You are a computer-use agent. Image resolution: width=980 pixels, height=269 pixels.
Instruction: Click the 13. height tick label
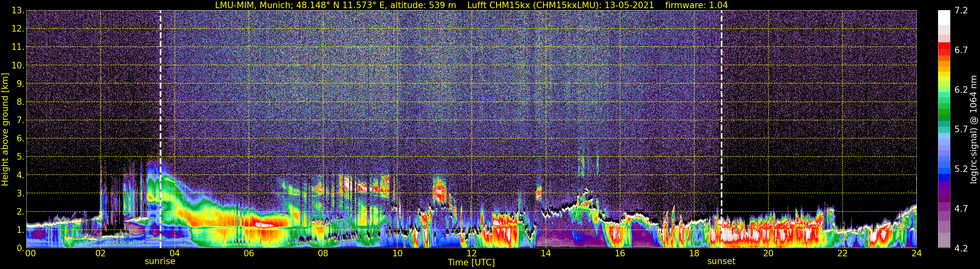18,11
